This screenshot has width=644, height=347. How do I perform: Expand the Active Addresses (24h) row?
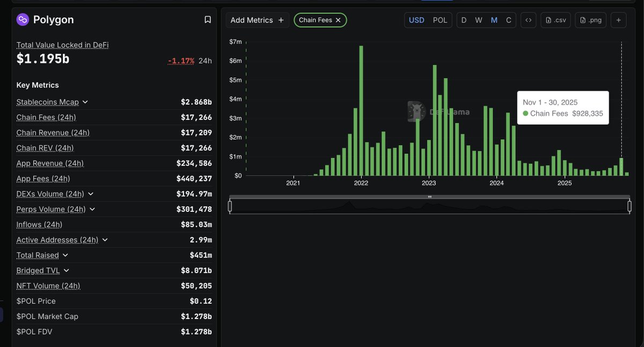105,240
